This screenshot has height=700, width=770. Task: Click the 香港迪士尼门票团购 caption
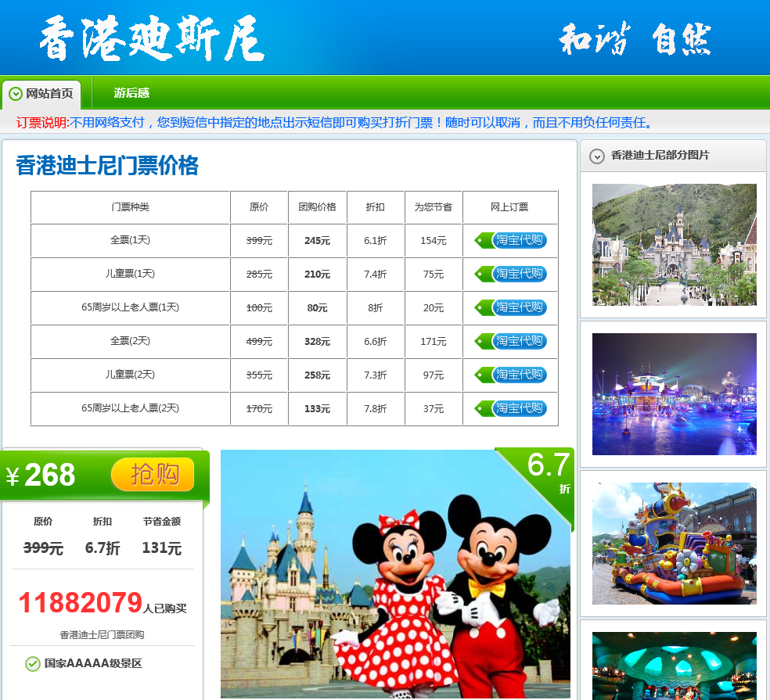(103, 635)
